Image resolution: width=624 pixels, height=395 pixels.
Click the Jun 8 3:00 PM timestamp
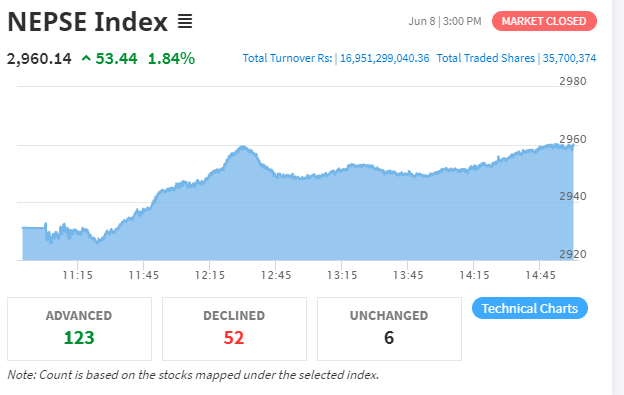pos(445,21)
